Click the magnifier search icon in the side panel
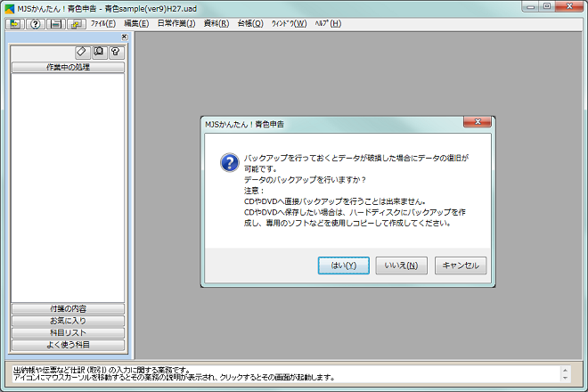The image size is (588, 392). [x=100, y=52]
